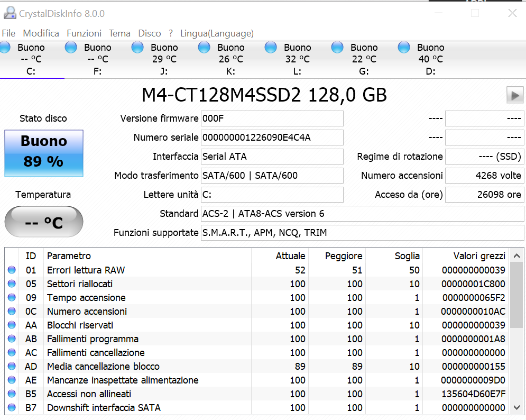Switch to the D: 40 °C disk tab
526x420 pixels.
coord(430,59)
